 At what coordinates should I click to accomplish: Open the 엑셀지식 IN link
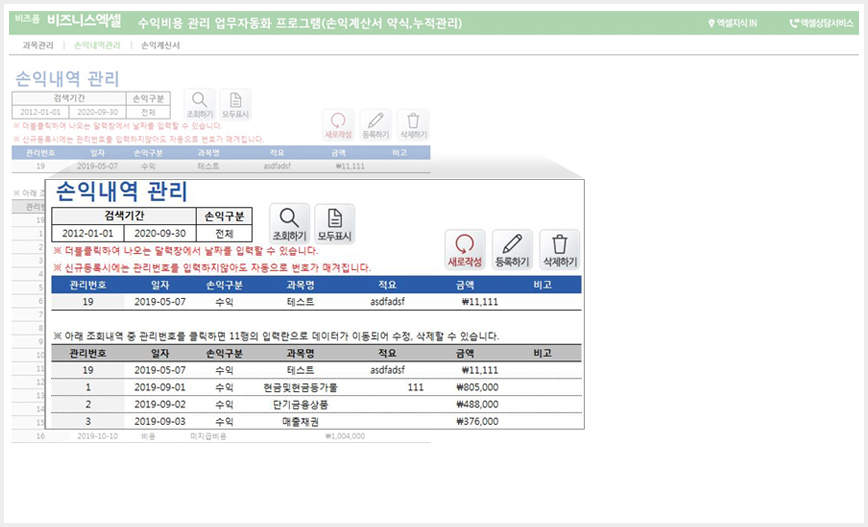point(733,23)
